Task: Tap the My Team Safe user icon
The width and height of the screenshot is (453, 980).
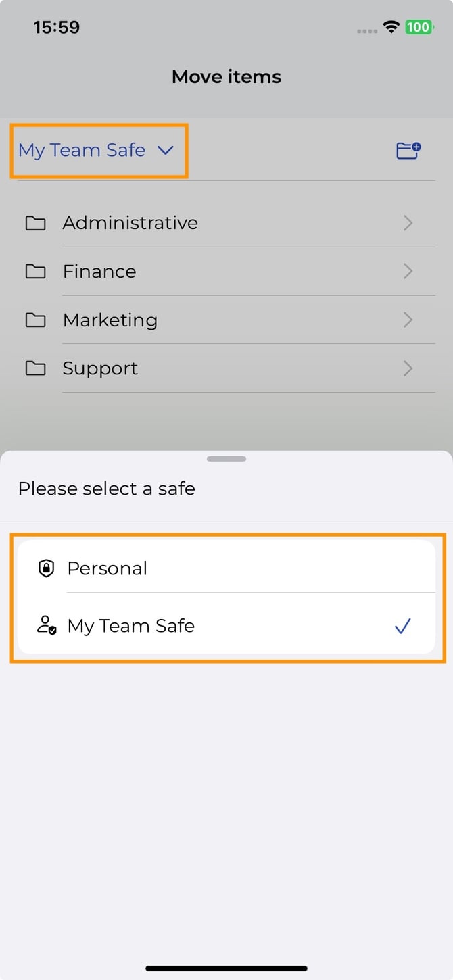Action: click(x=46, y=626)
